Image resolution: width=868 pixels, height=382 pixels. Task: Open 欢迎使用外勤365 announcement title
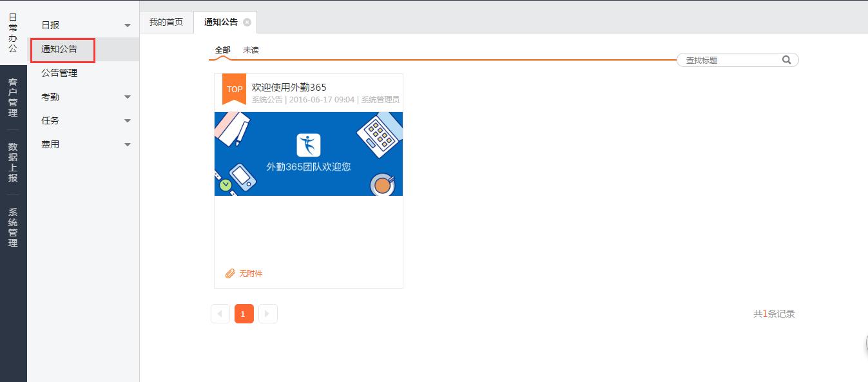289,88
